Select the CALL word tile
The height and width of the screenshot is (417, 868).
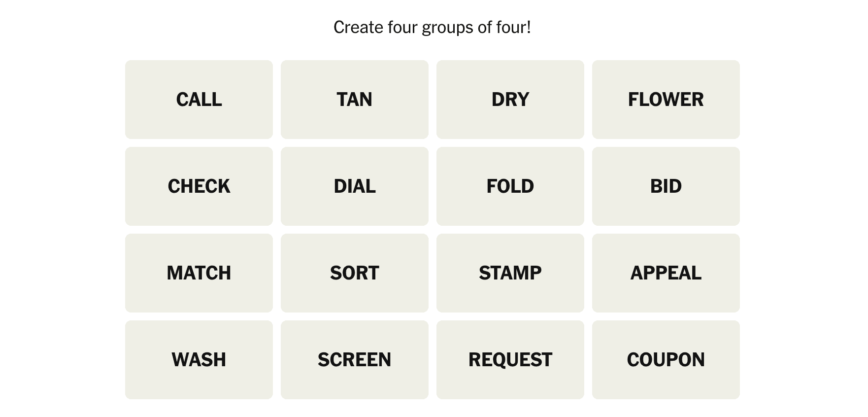(199, 100)
